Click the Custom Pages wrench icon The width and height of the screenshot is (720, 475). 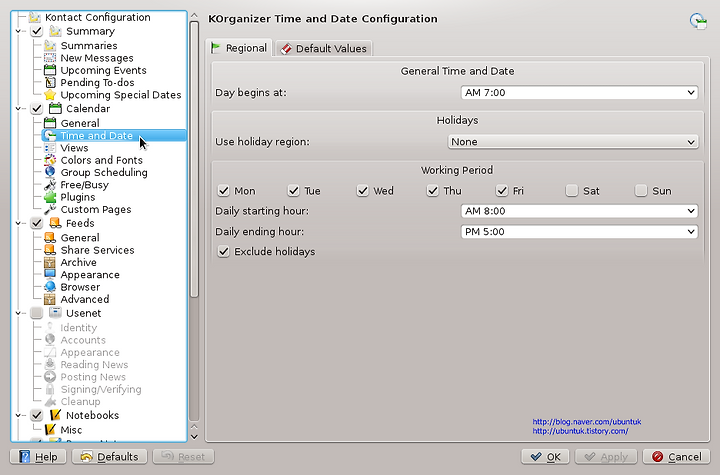pos(50,209)
